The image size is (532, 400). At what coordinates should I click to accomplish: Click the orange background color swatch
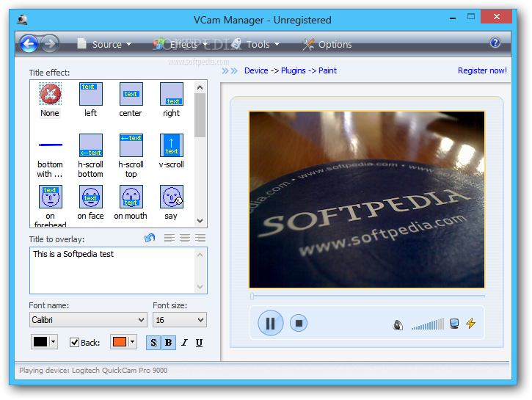pyautogui.click(x=120, y=341)
